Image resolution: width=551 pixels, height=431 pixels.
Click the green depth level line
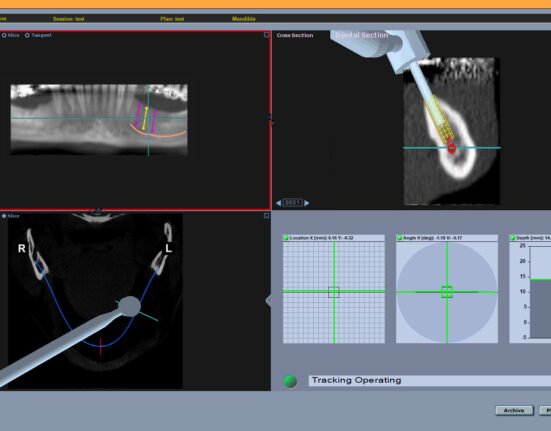coord(540,280)
